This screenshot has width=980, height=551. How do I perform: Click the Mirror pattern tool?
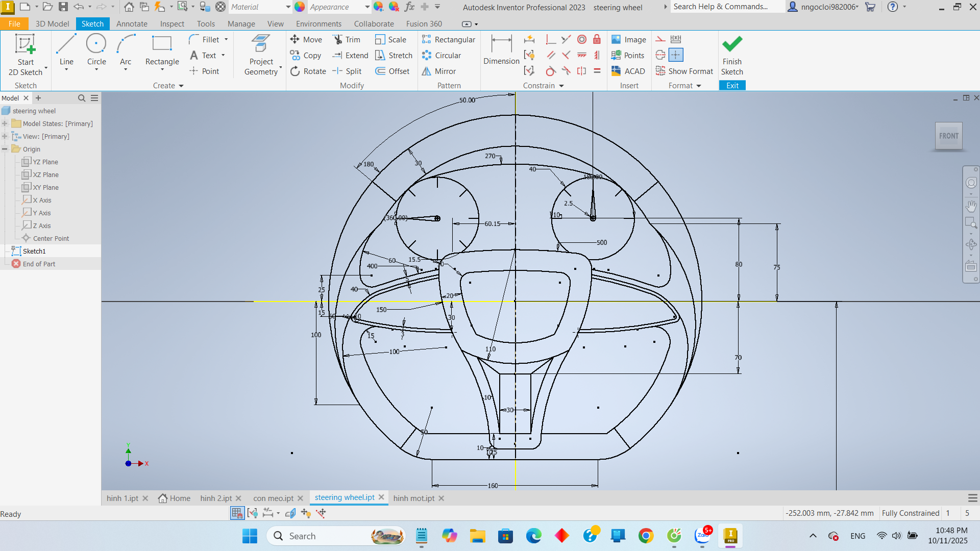(x=439, y=71)
